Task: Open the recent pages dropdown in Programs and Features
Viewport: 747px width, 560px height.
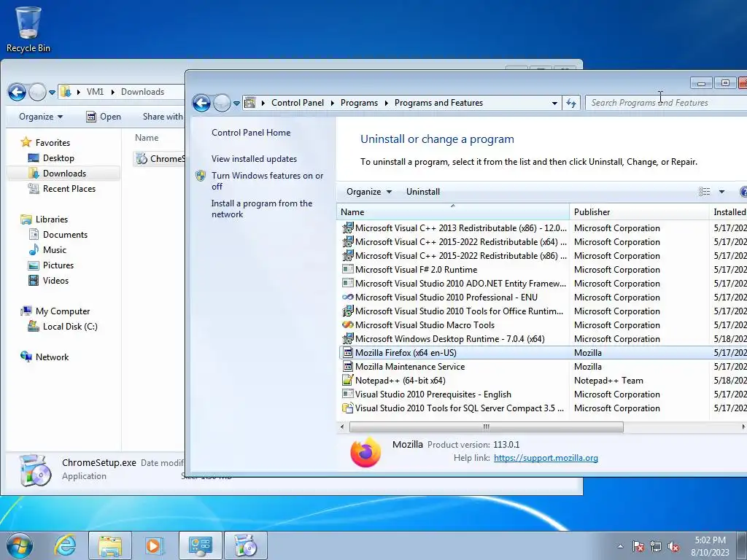Action: pyautogui.click(x=236, y=103)
